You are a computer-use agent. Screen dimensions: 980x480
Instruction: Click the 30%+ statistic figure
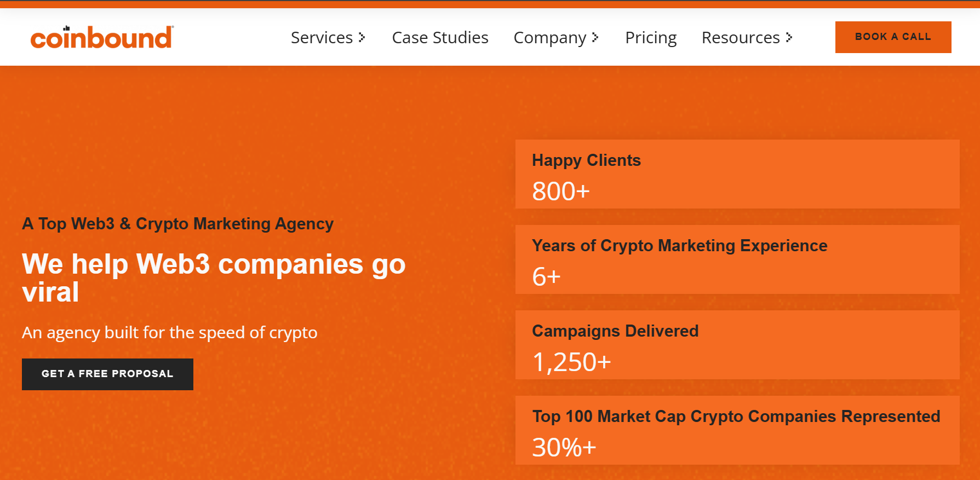(564, 448)
